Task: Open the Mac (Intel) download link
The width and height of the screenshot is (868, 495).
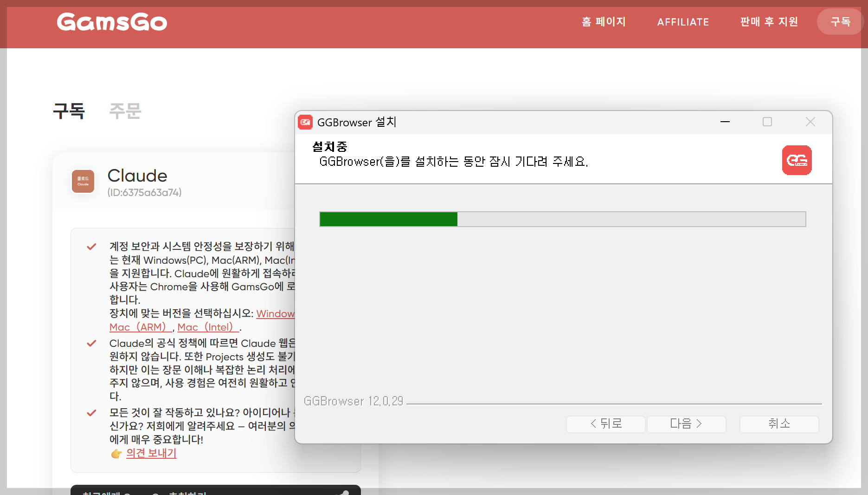Action: coord(208,327)
